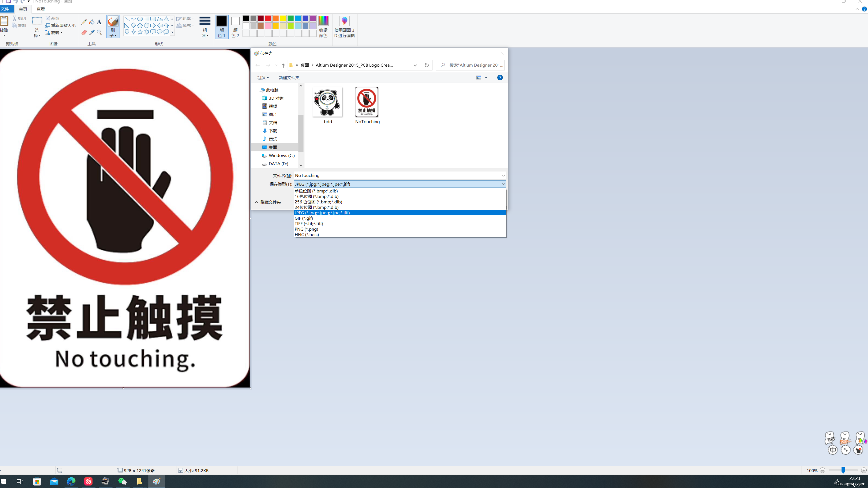Switch to the 查看 ribbon tab

(41, 9)
